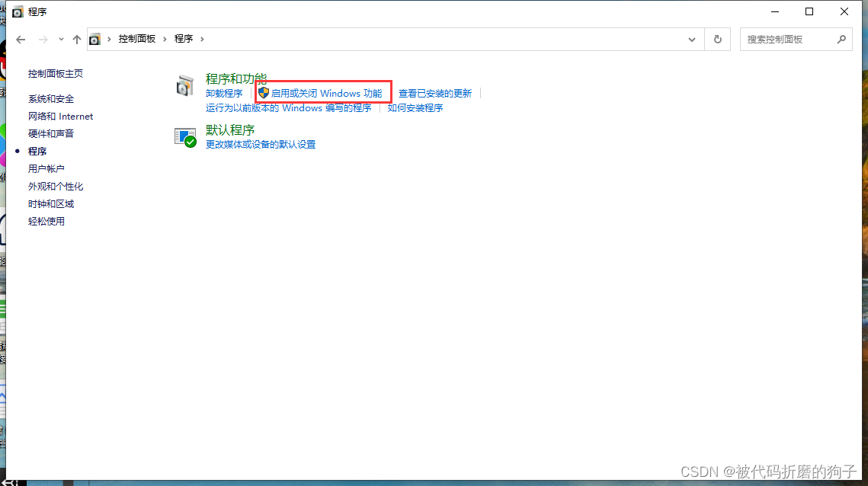
Task: Click 如何安装程序 link
Action: [x=415, y=108]
